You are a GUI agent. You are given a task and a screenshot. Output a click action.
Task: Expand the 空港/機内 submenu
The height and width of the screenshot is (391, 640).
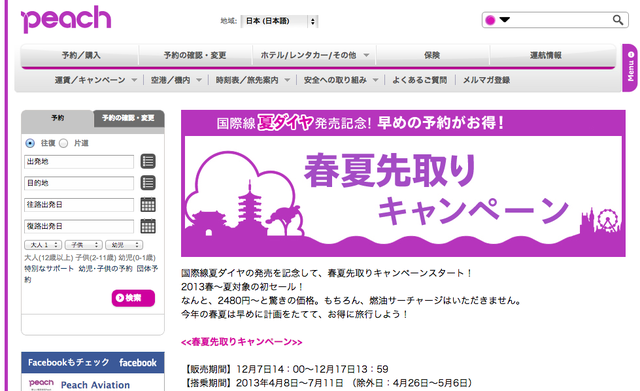[x=176, y=80]
